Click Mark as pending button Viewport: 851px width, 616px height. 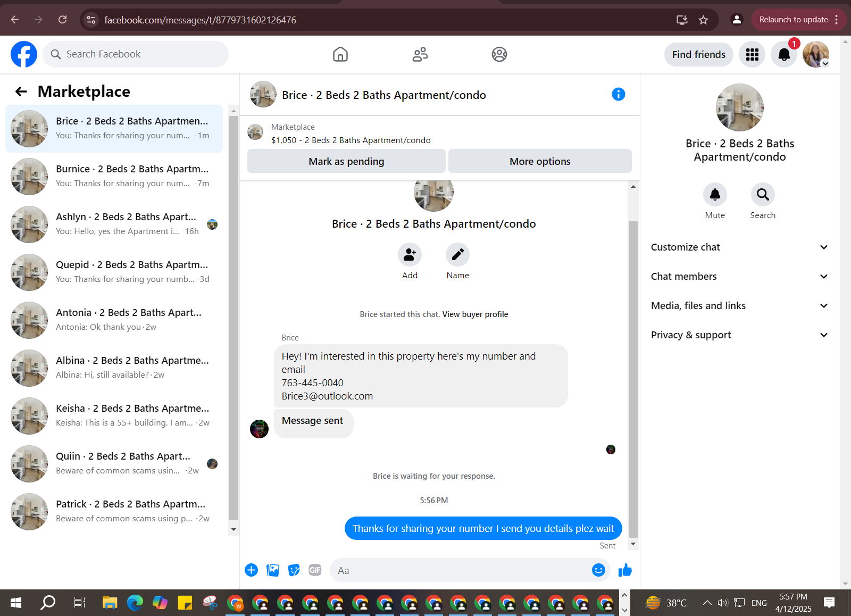click(346, 161)
